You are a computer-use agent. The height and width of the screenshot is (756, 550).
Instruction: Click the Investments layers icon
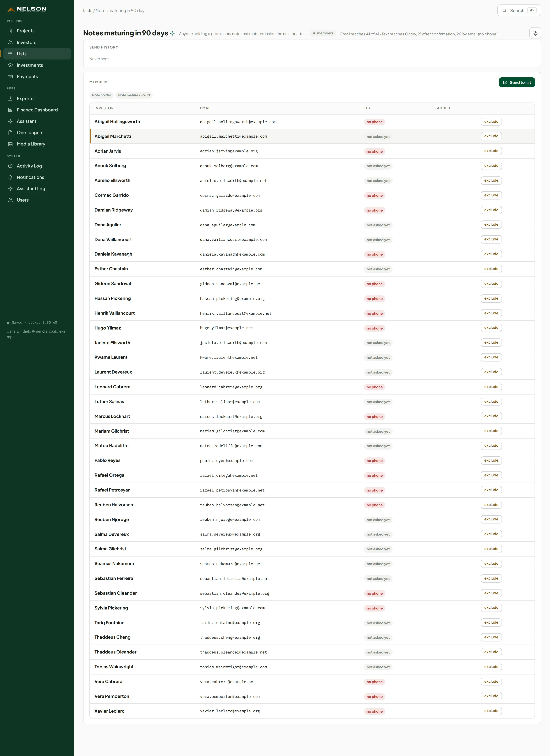tap(10, 65)
